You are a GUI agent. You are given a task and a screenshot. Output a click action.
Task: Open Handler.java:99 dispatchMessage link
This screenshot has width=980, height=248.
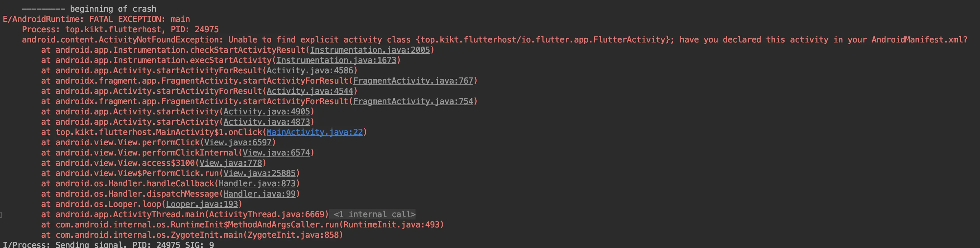(x=260, y=194)
